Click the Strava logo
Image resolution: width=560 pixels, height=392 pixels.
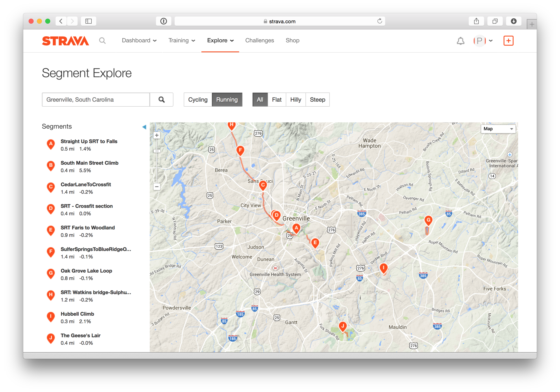pos(65,41)
